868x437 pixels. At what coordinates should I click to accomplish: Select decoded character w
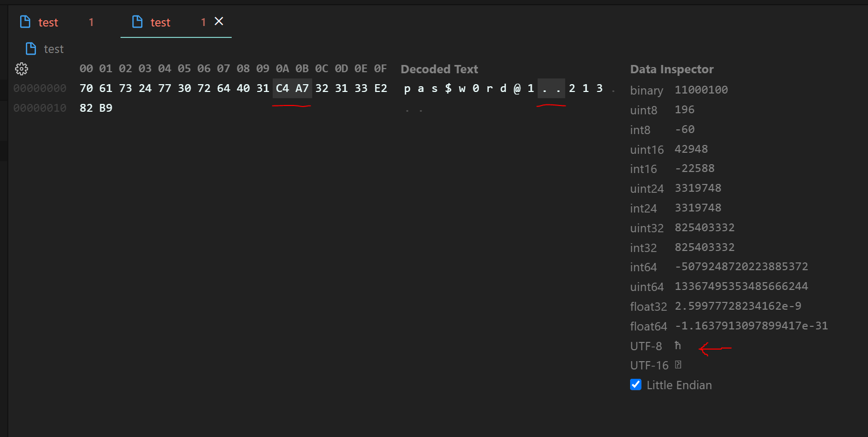[x=462, y=88]
